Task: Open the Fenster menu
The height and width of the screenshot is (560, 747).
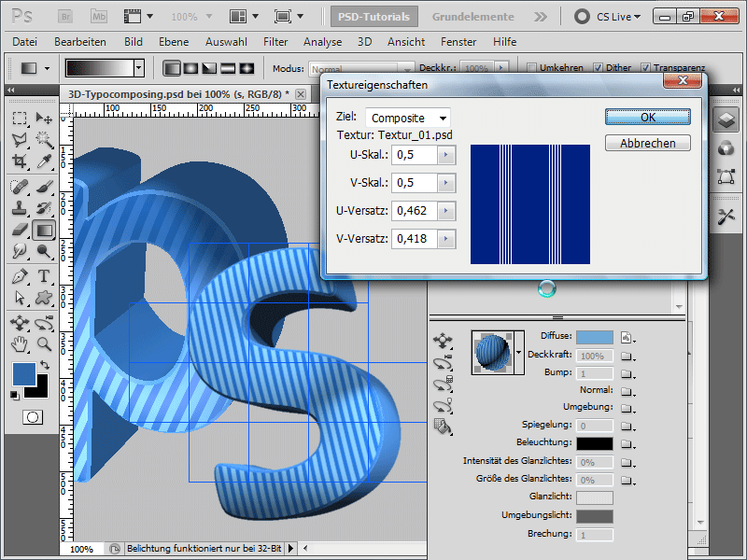Action: (x=458, y=42)
